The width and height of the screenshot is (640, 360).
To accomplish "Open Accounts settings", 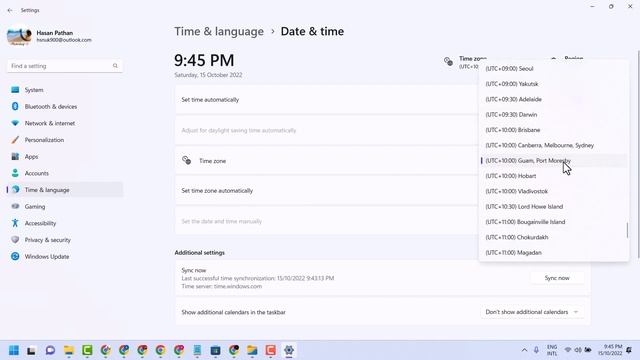I will pyautogui.click(x=65, y=173).
